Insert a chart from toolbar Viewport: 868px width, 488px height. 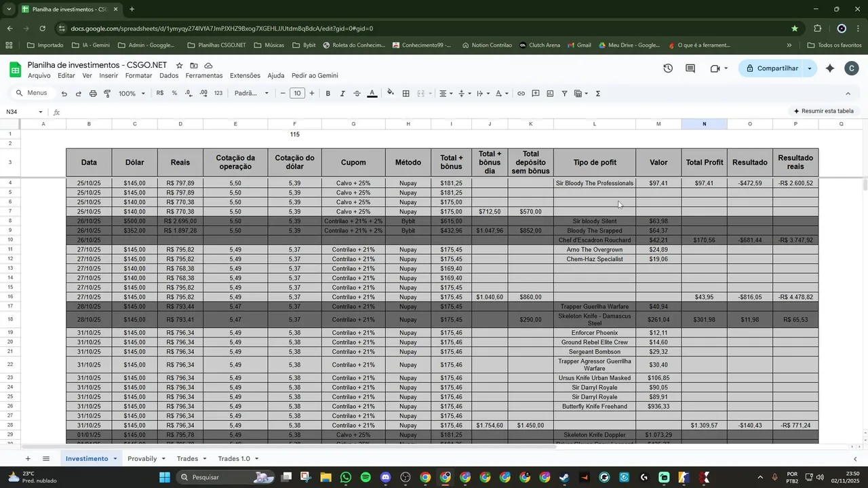[550, 94]
